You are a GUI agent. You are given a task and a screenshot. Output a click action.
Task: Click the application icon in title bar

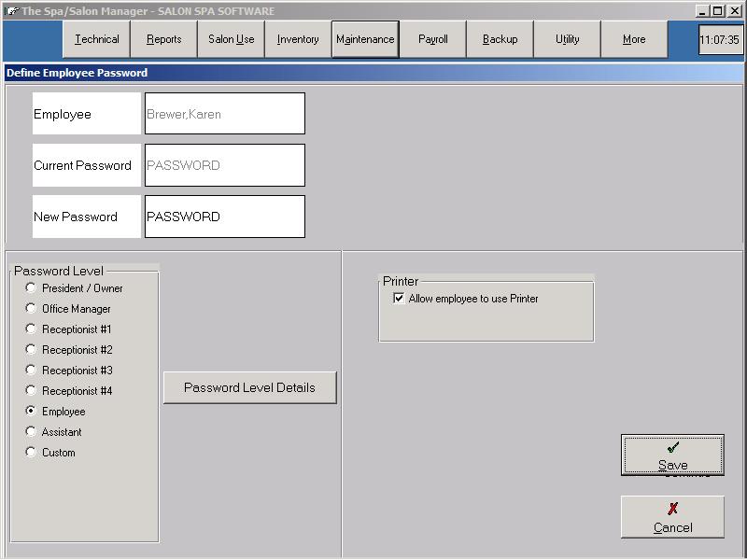(x=11, y=10)
